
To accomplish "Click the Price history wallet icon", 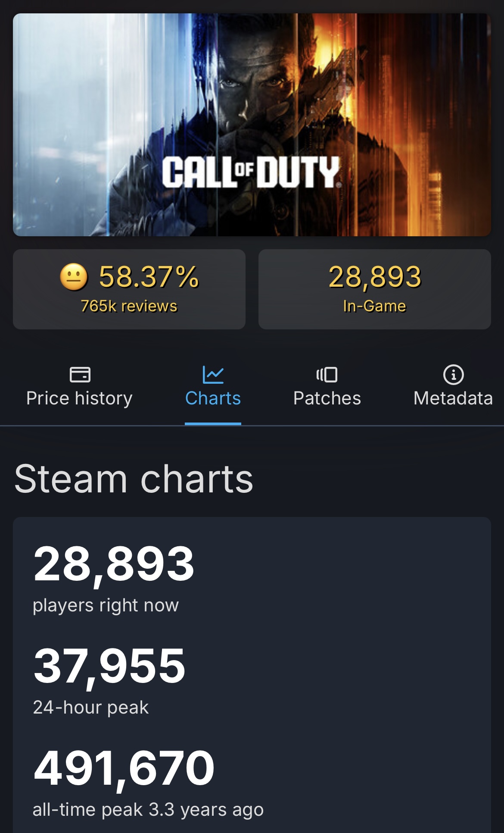I will 80,374.
